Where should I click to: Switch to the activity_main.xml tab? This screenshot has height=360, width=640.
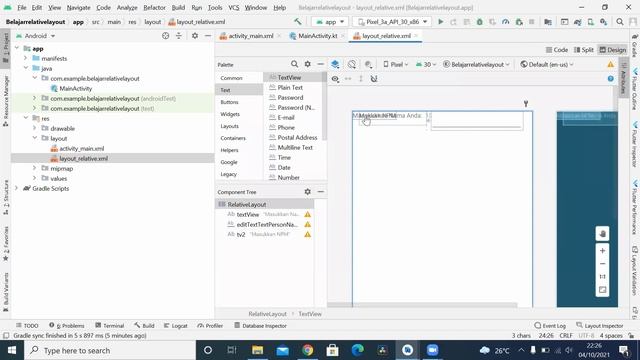point(250,36)
